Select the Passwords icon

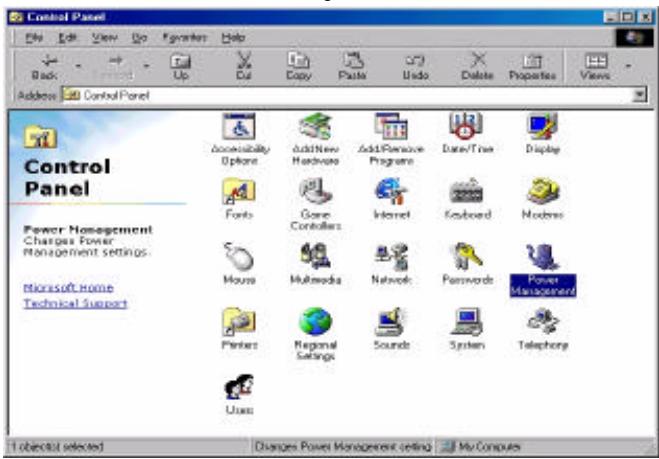tap(467, 257)
